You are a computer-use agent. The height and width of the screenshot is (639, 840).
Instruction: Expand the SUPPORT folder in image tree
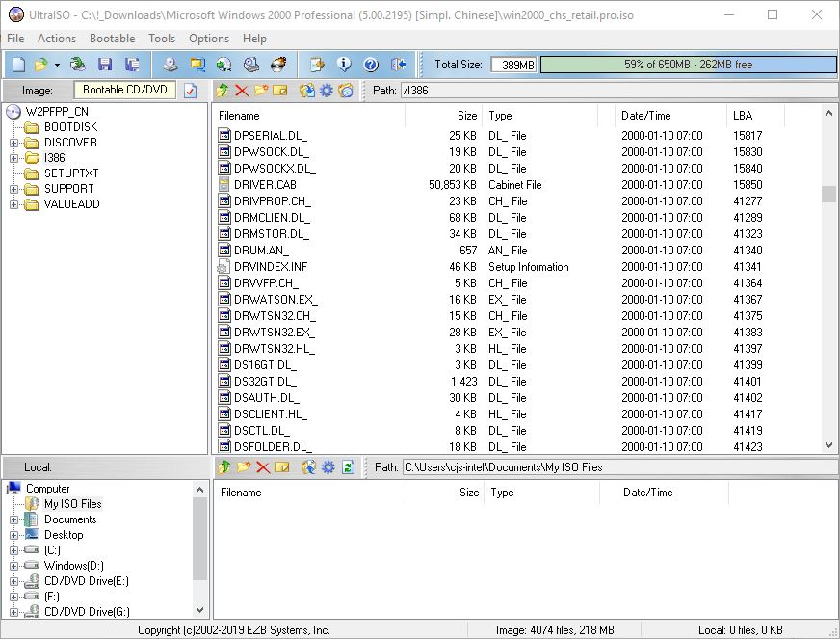click(x=14, y=189)
